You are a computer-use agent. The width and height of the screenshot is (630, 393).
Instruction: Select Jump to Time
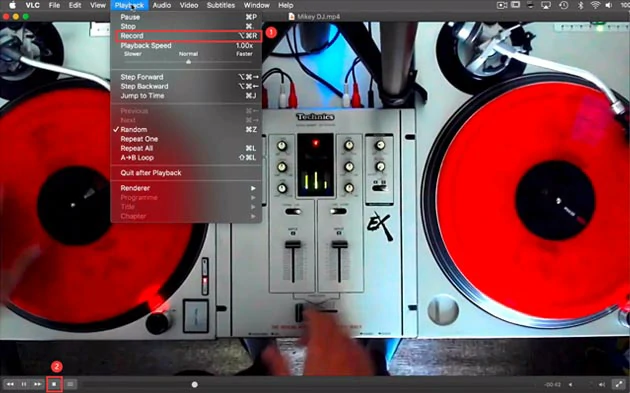(x=186, y=96)
